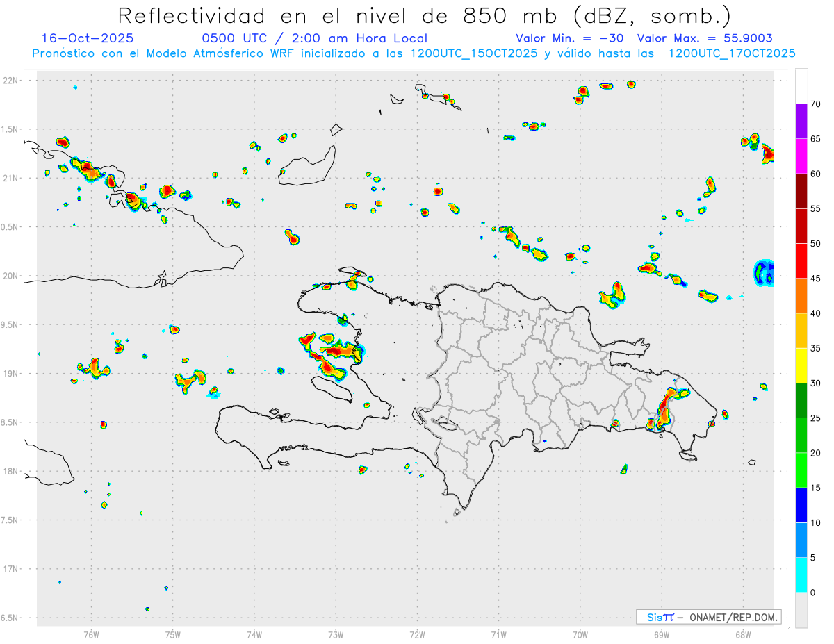Click the '69W' longitude label
The width and height of the screenshot is (834, 644).
pos(662,635)
